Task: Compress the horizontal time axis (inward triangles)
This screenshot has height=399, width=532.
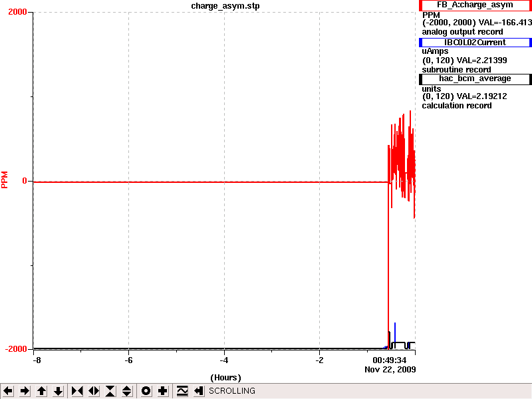Action: click(x=77, y=391)
